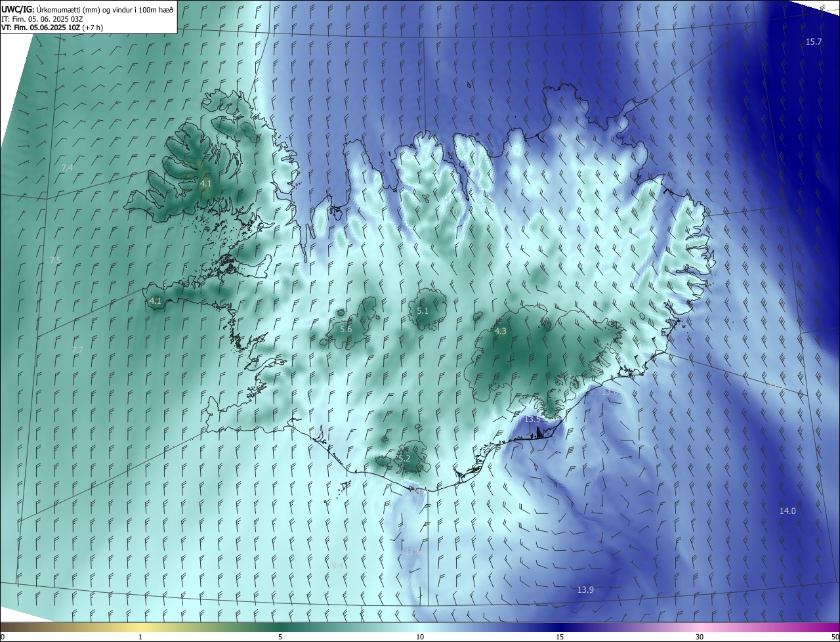Screen dimensions: 840x642
Task: Click the 5.6 value label on the map
Action: pos(346,329)
